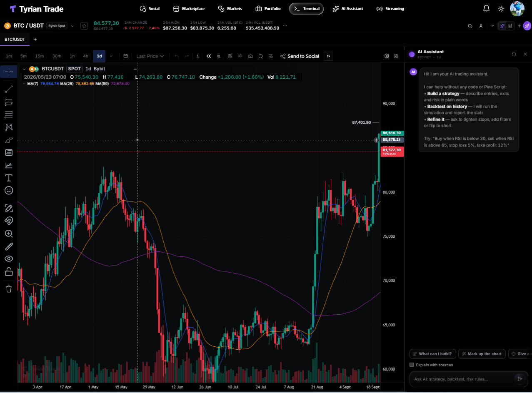Add BTC/USDT to favorites star
The image size is (532, 393).
click(84, 26)
